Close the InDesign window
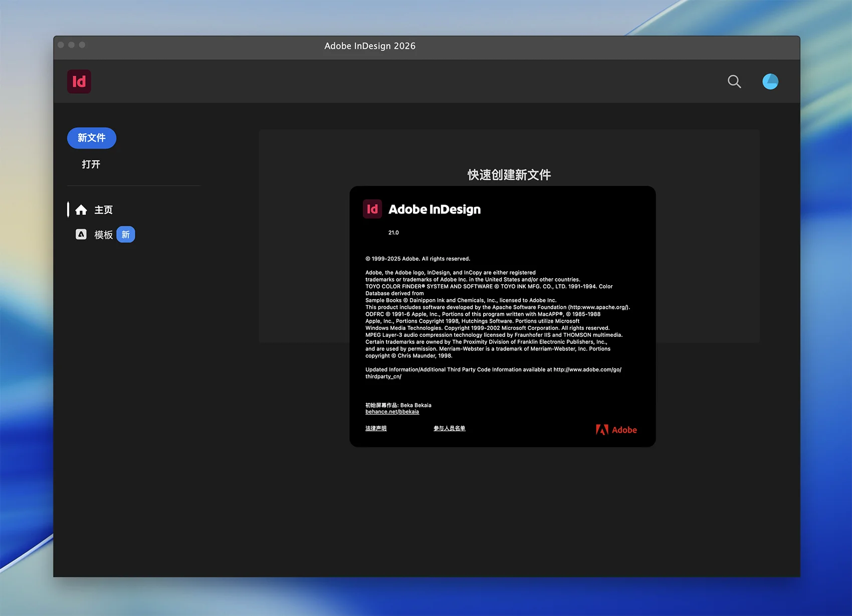Screen dimensions: 852x616 point(61,45)
